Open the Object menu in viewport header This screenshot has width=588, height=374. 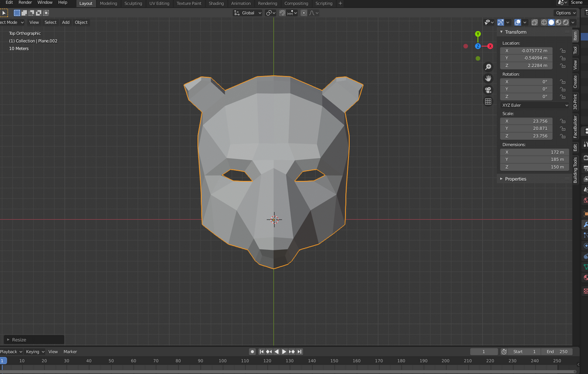(81, 22)
